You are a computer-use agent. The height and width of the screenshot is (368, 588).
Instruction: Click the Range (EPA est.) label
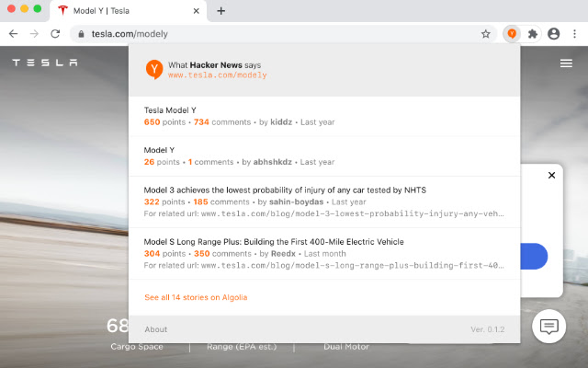(242, 347)
